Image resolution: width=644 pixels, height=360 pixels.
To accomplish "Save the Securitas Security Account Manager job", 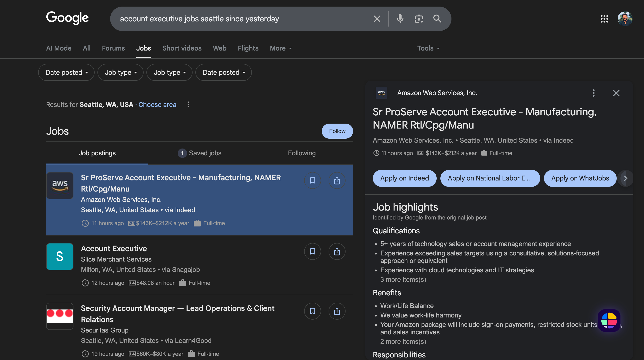I will [x=312, y=311].
